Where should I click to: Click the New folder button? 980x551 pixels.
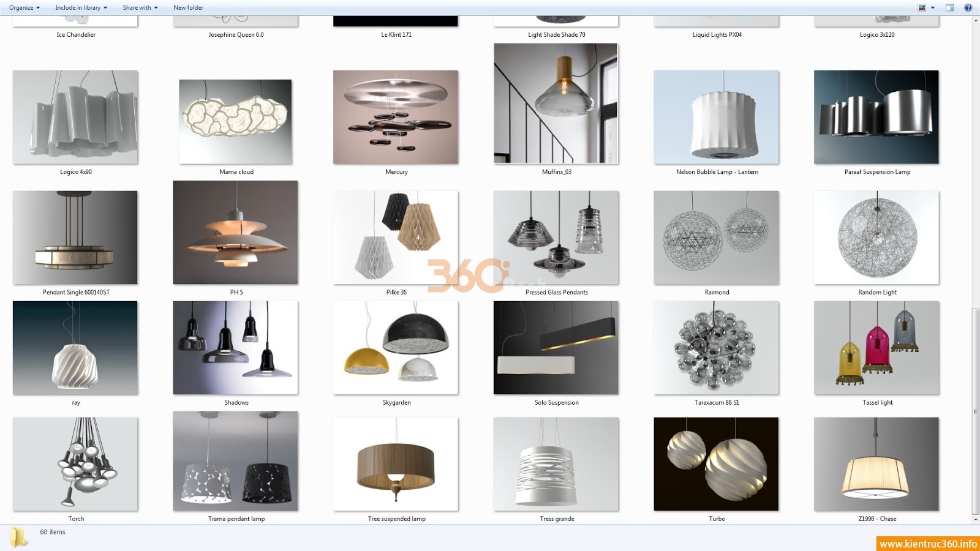coord(188,7)
